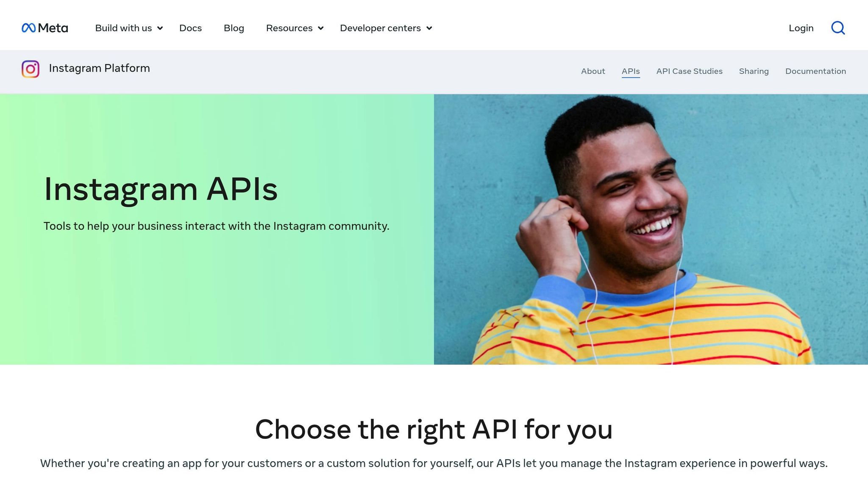
Task: Open the search magnifier icon
Action: (837, 28)
